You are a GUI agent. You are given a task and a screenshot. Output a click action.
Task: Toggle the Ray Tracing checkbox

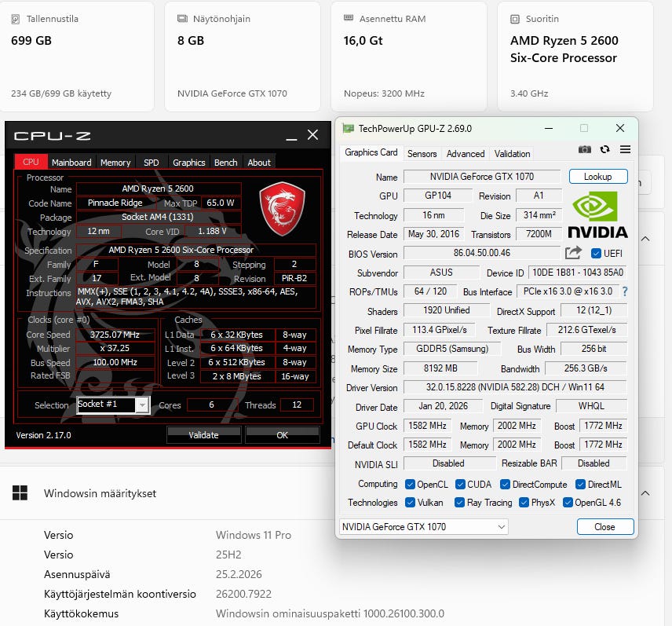pos(459,502)
